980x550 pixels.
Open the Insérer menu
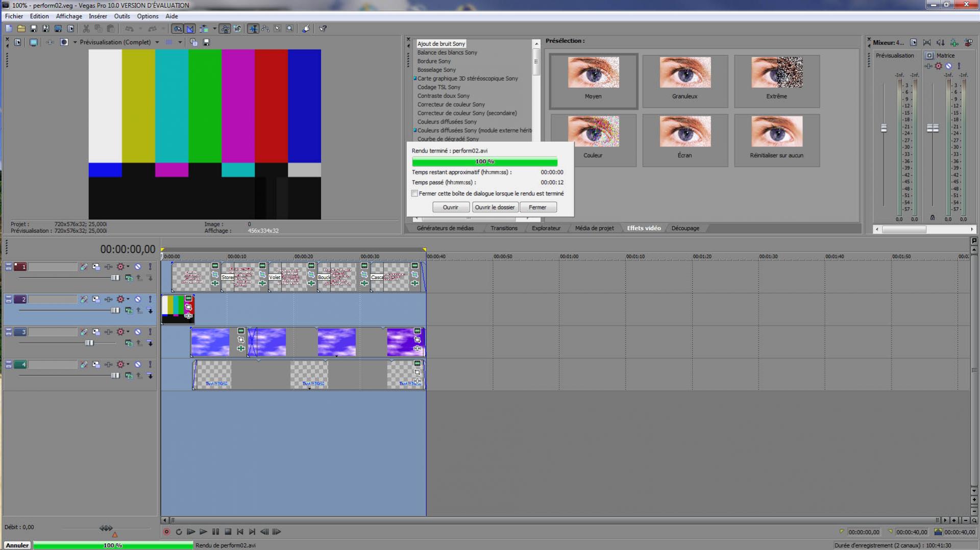[x=97, y=16]
